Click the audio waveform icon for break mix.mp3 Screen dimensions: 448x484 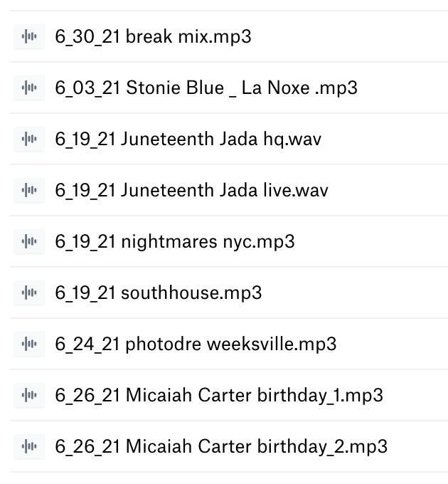pos(29,37)
